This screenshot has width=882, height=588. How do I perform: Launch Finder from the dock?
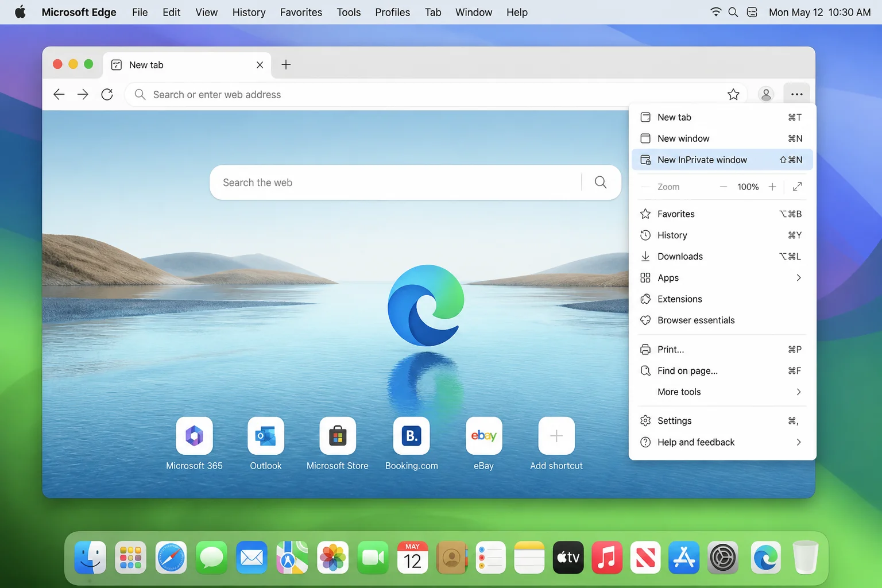[x=90, y=558]
